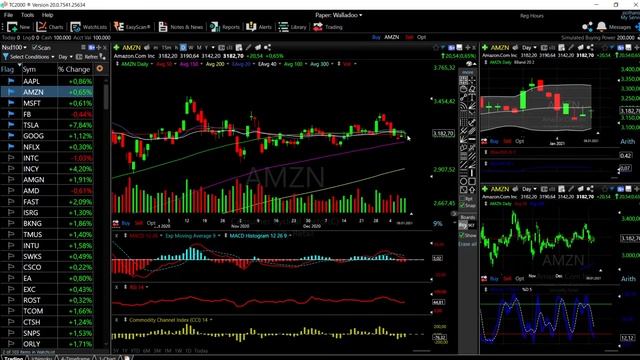The height and width of the screenshot is (360, 640).
Task: Toggle the Scan checkbox in watchlist
Action: 35,48
